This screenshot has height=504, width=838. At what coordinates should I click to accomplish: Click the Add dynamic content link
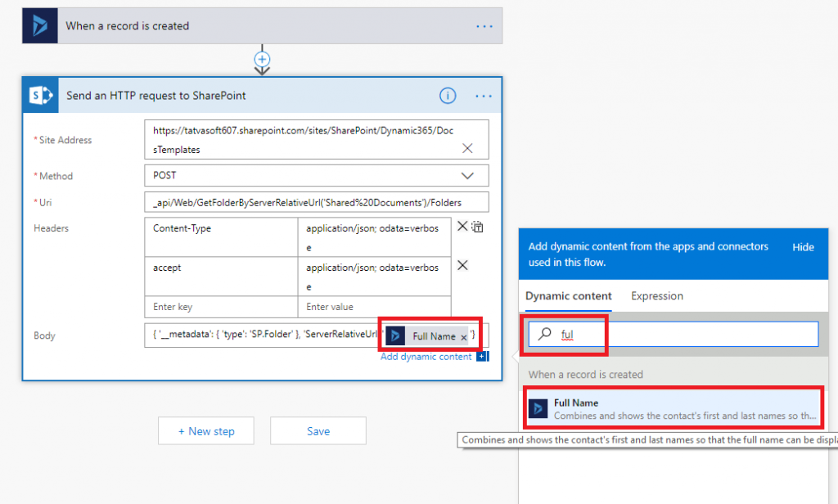click(x=426, y=356)
